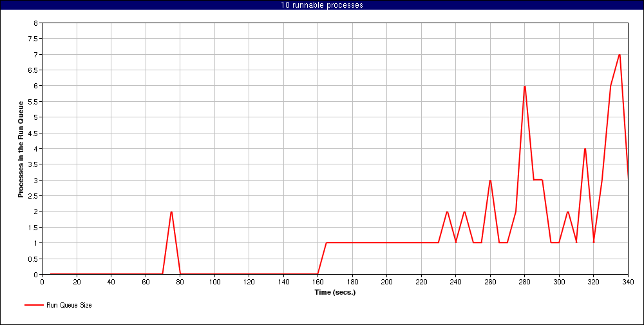This screenshot has width=644, height=325.
Task: Click the peak of 2 at 305 seconds
Action: point(567,212)
